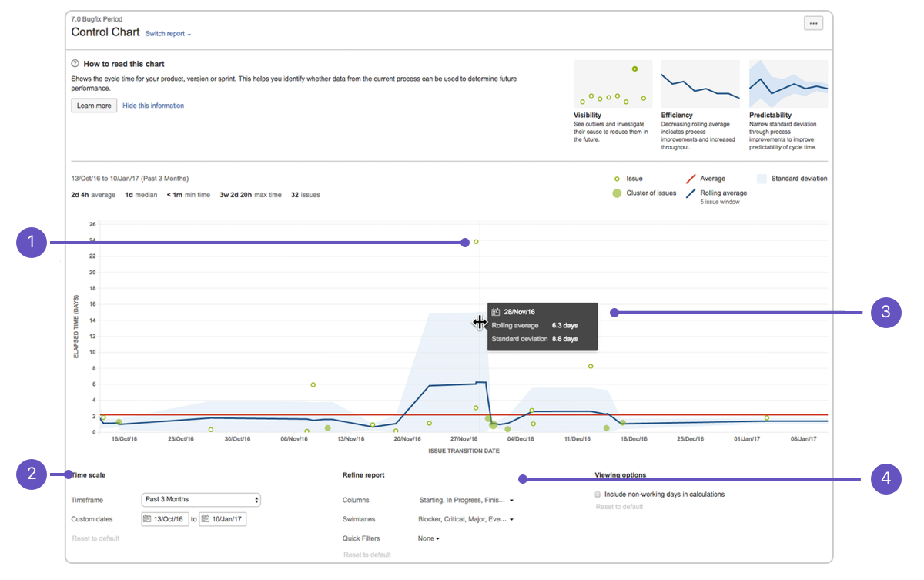Click the help question mark icon
924x580 pixels.
(75, 64)
